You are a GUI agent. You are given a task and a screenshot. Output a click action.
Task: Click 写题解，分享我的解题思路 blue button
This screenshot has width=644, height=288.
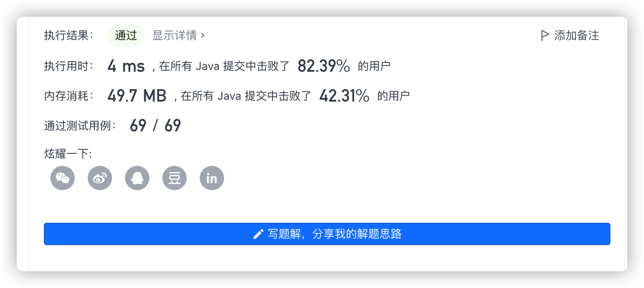(x=327, y=234)
